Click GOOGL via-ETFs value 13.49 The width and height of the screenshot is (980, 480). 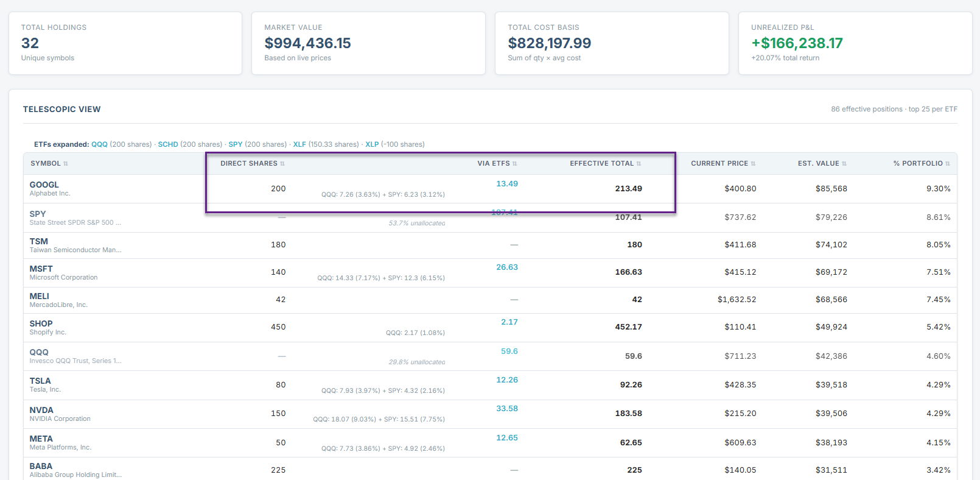(507, 183)
